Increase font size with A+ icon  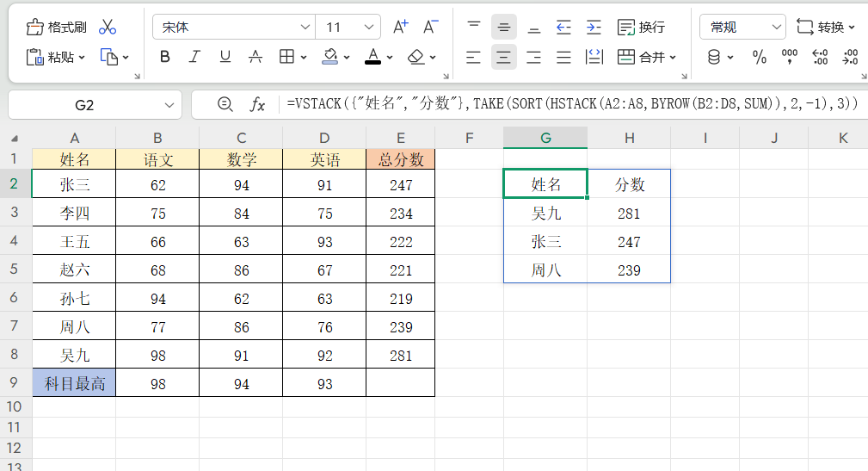[x=401, y=27]
